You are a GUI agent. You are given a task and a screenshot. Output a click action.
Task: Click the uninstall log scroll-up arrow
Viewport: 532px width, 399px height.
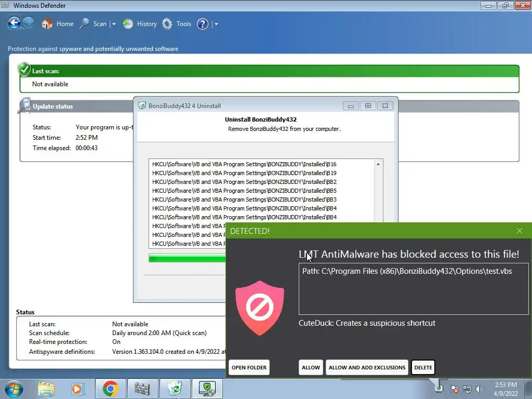tap(378, 164)
